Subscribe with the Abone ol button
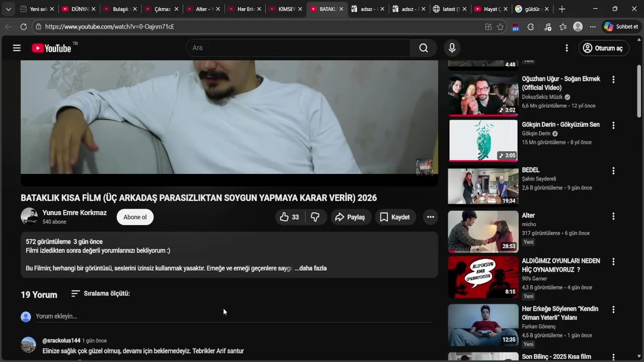The height and width of the screenshot is (362, 644). click(135, 217)
